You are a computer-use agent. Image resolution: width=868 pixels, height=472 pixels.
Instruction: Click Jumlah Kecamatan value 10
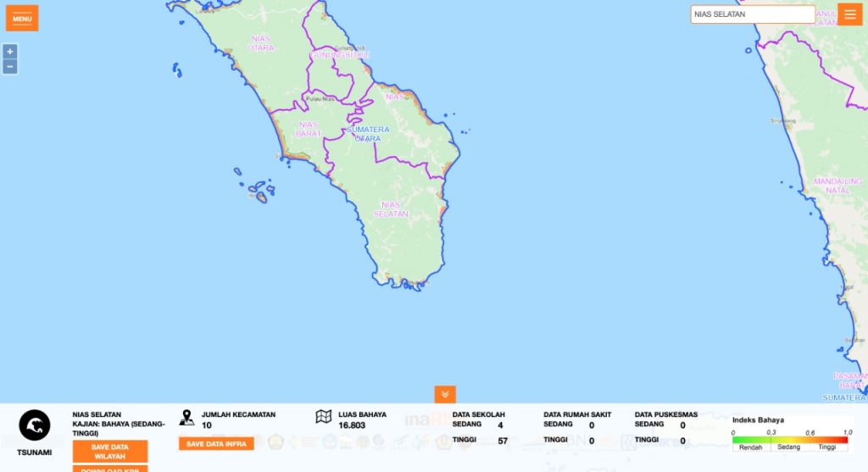point(207,425)
